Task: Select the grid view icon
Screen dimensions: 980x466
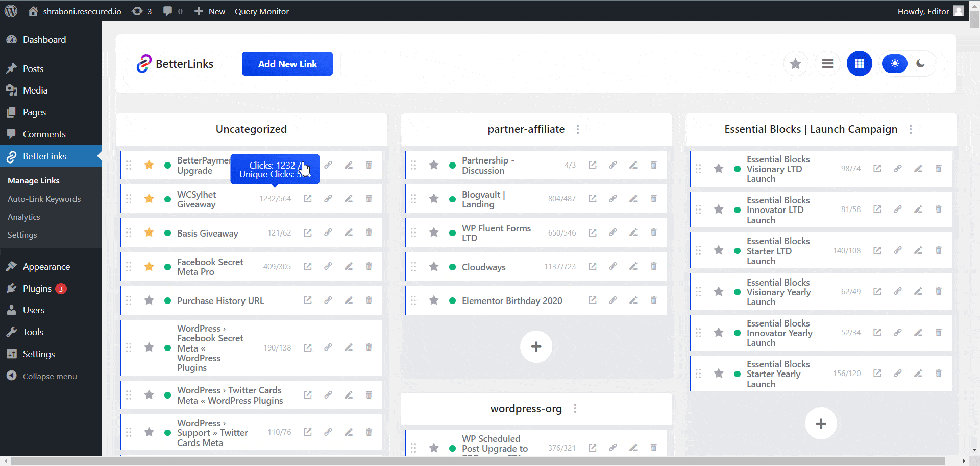Action: click(x=859, y=63)
